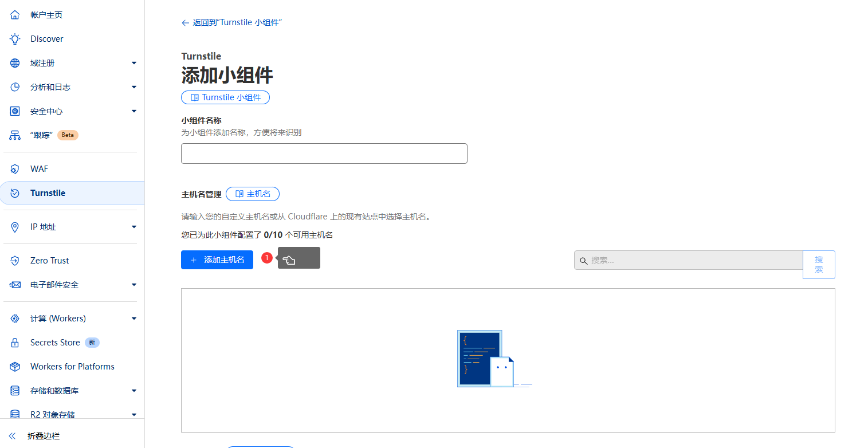The image size is (868, 448).
Task: Open 存储和数据库 in the sidebar
Action: click(x=54, y=391)
